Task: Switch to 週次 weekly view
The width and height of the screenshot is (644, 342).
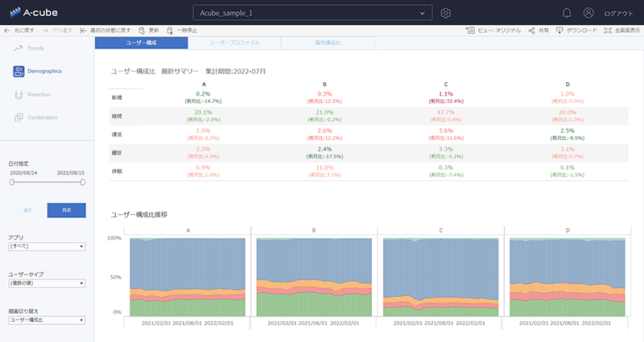Action: (27, 210)
